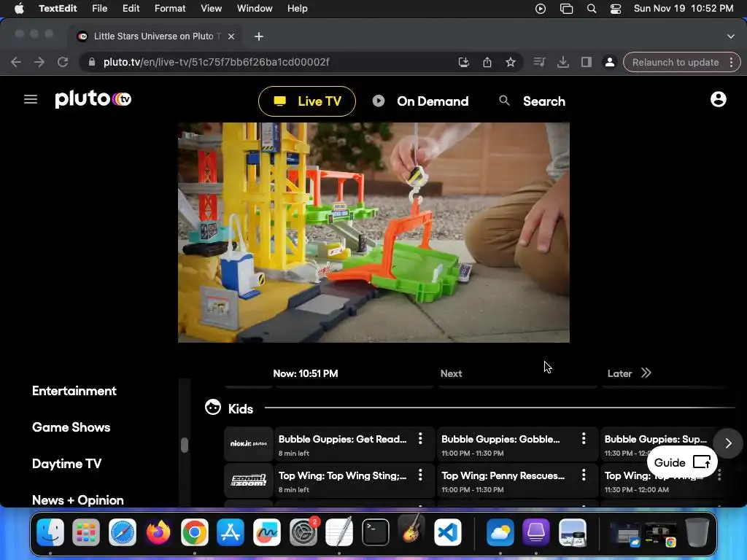
Task: Open Finder from the Dock
Action: point(50,532)
